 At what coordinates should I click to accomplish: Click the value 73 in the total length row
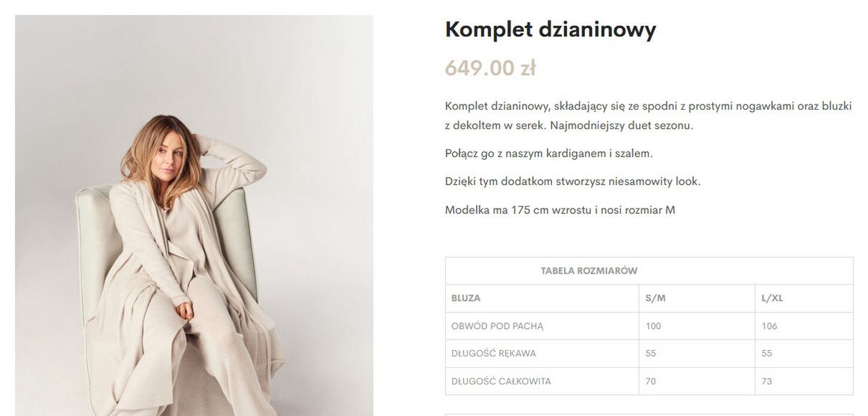point(767,382)
